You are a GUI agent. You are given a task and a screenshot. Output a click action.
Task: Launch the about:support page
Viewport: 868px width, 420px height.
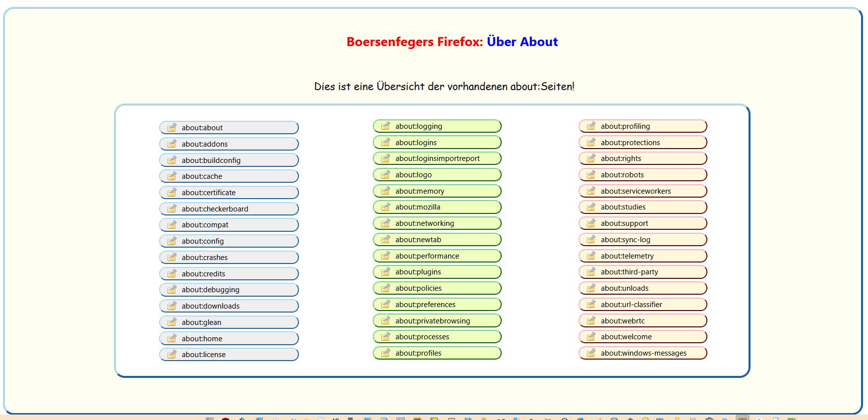pyautogui.click(x=642, y=223)
